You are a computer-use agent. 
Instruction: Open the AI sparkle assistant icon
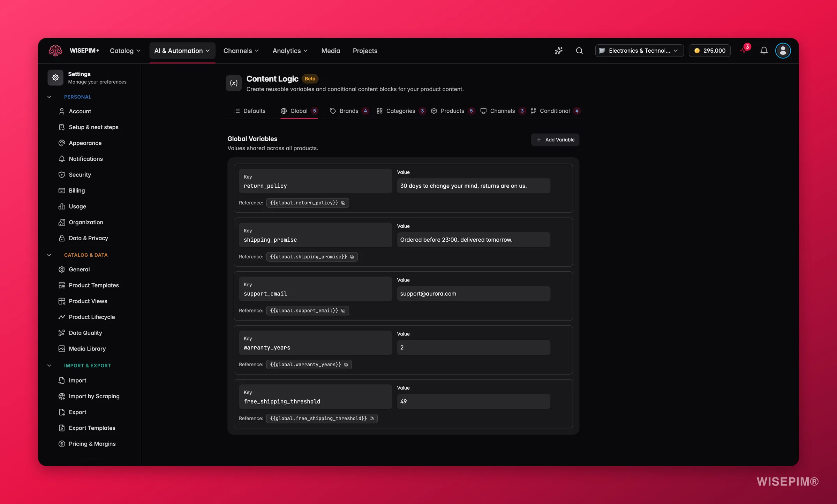(x=558, y=51)
